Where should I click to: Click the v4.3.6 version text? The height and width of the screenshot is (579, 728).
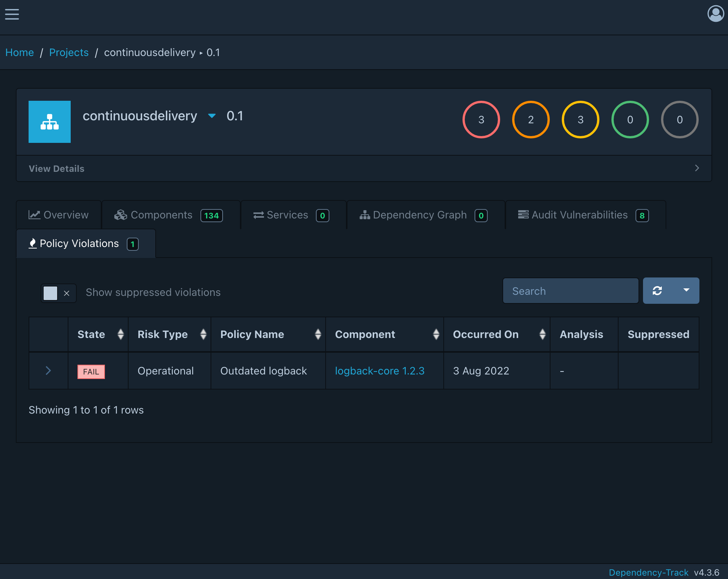[707, 572]
